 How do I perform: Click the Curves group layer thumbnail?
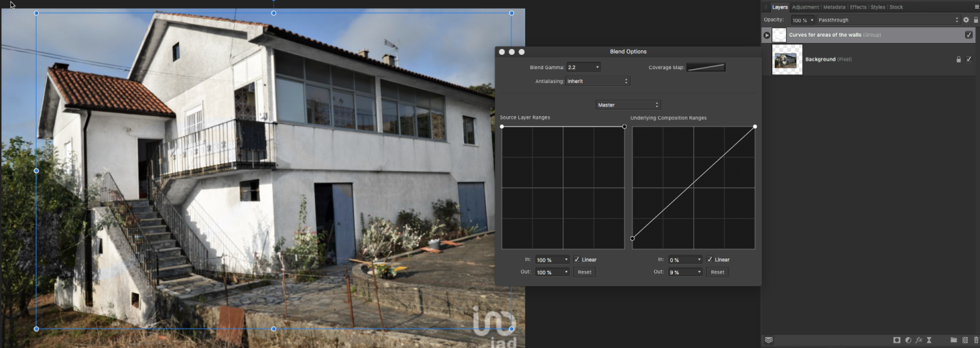(x=779, y=35)
